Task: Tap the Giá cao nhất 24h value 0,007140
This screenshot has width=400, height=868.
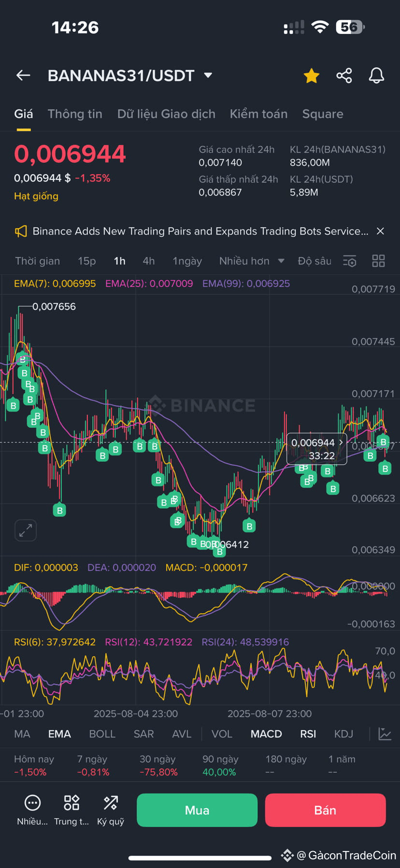Action: [220, 163]
